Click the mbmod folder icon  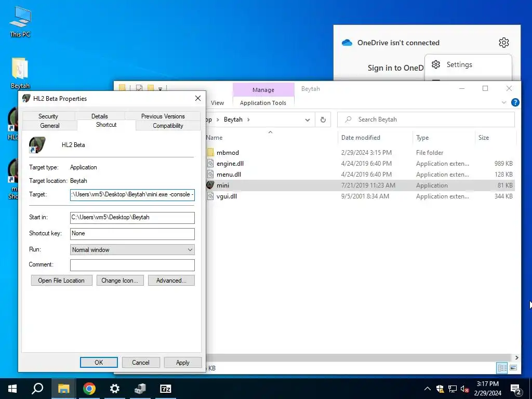click(x=210, y=152)
